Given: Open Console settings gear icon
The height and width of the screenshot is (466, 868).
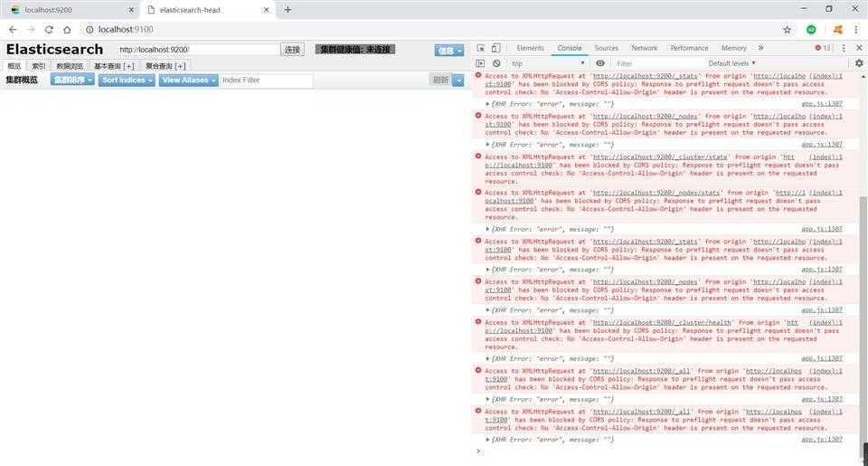Looking at the screenshot, I should click(x=859, y=63).
